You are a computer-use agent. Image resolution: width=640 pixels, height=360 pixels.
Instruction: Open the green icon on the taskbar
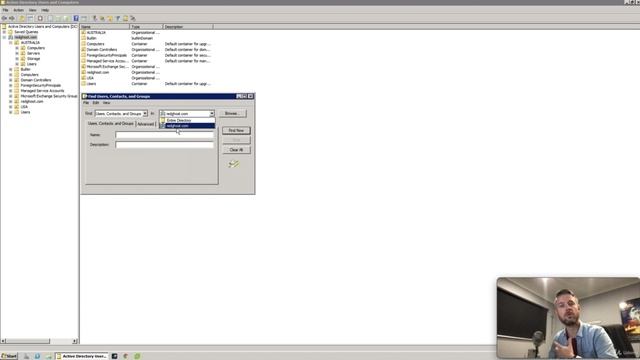137,356
